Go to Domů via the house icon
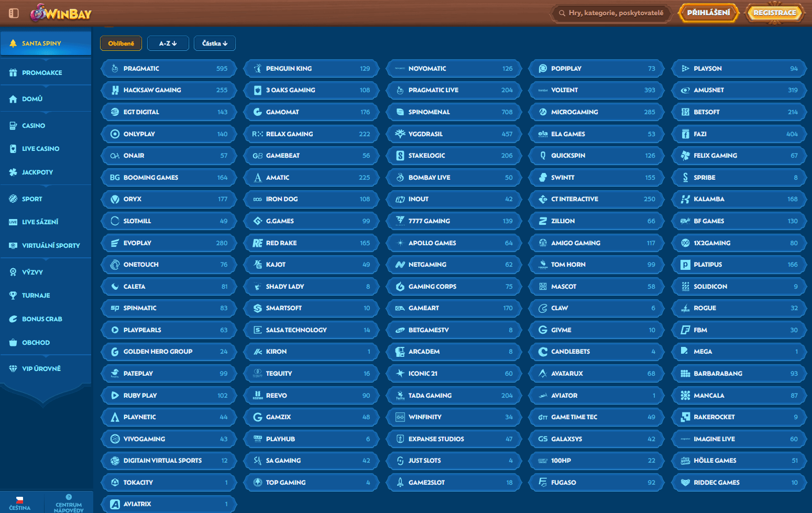Screen dimensions: 812x513 click(x=13, y=99)
